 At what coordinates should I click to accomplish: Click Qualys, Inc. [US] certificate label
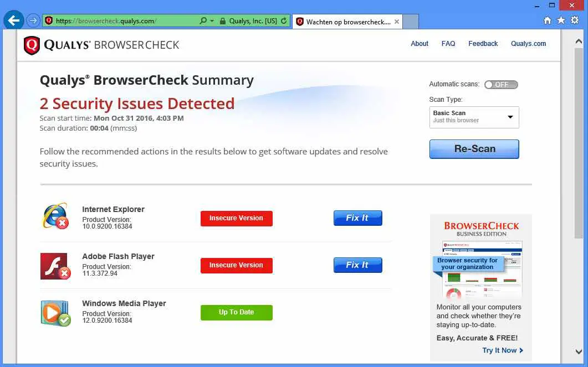pos(253,21)
